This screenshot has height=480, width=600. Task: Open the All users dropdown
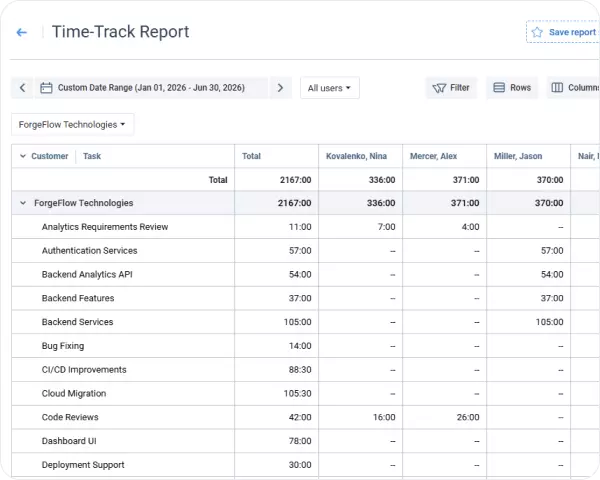coord(329,88)
